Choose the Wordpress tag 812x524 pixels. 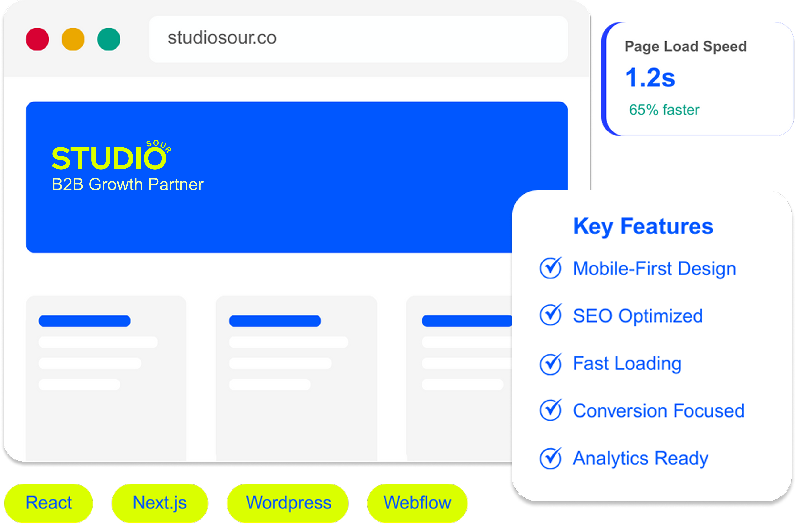coord(288,503)
